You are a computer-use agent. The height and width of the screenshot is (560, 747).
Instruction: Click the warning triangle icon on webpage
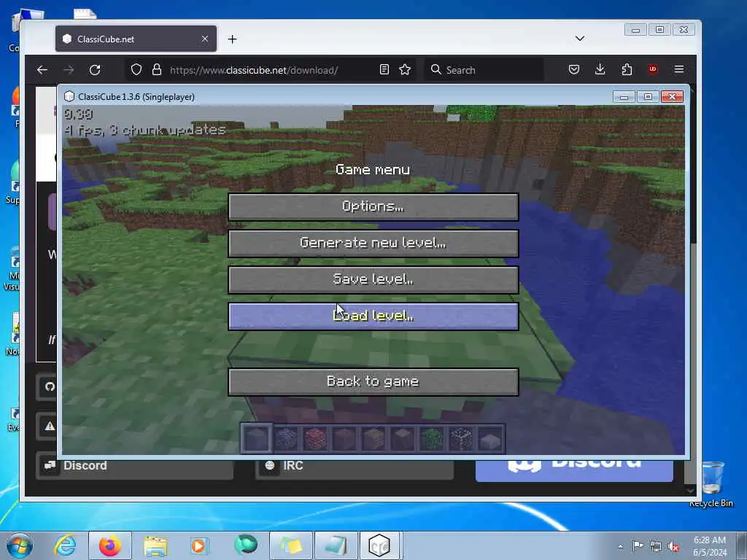50,426
